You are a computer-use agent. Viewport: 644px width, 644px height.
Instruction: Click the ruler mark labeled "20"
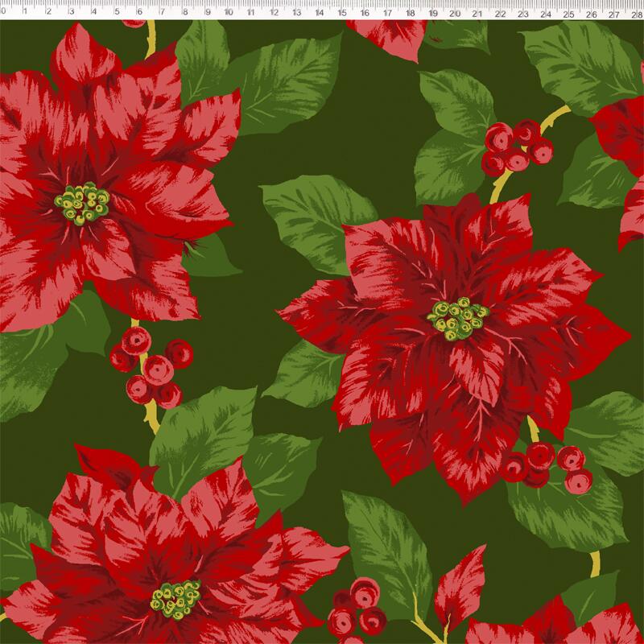(x=455, y=13)
